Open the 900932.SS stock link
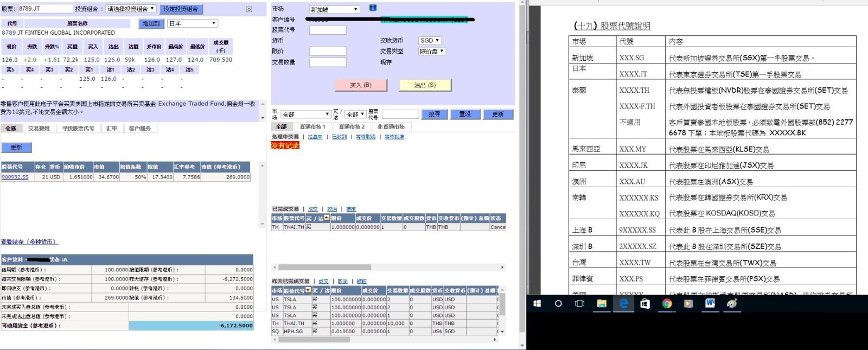Viewport: 868px width, 350px height. [15, 177]
